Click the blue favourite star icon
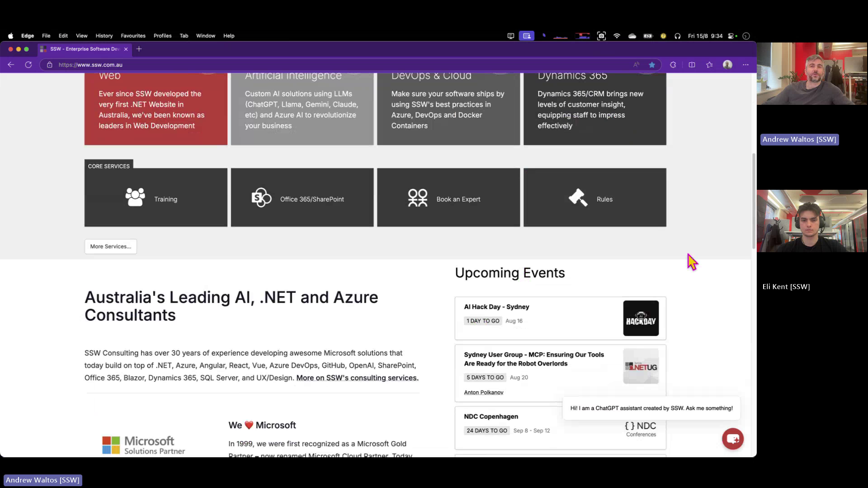 [652, 65]
